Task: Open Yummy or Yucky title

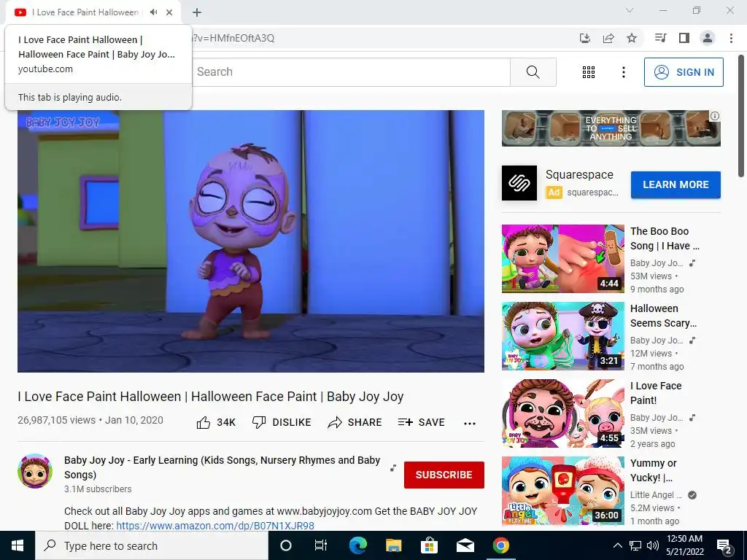Action: tap(653, 470)
